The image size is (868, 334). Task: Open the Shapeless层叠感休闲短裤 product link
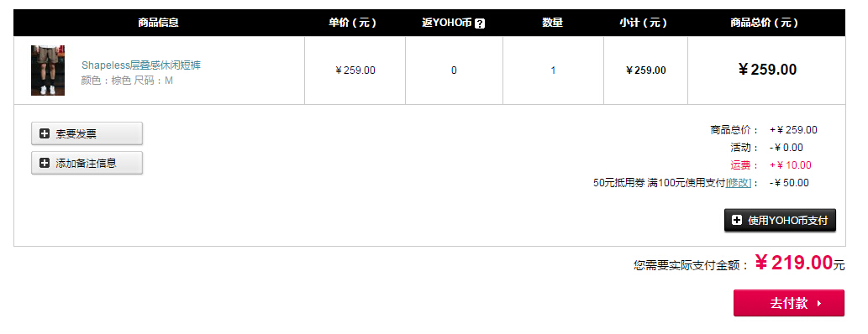pyautogui.click(x=141, y=65)
